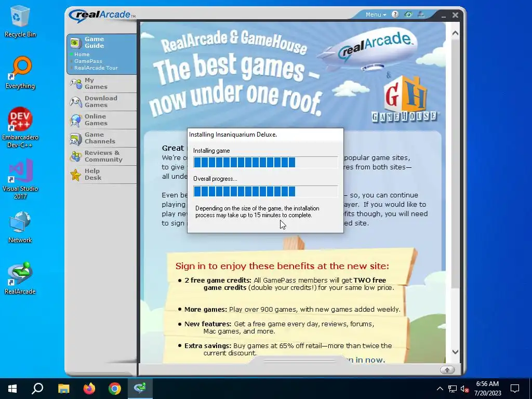Open the Home link under Game Guide
Screen dimensions: 532x399
click(82, 54)
